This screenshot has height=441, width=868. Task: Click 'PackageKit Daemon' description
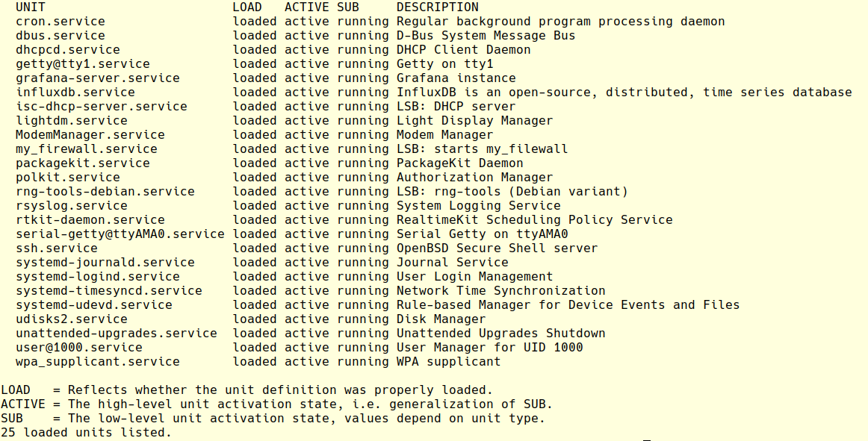coord(459,163)
